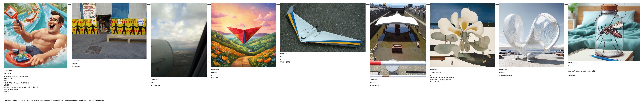Click the LEAF 0429 label
Viewport: 644px width, 103px height.
8,70
